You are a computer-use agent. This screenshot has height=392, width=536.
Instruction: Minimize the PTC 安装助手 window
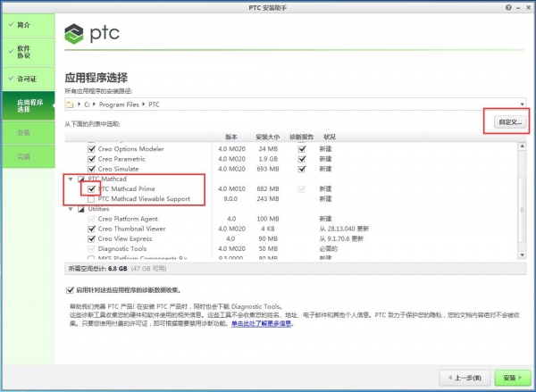[518, 7]
